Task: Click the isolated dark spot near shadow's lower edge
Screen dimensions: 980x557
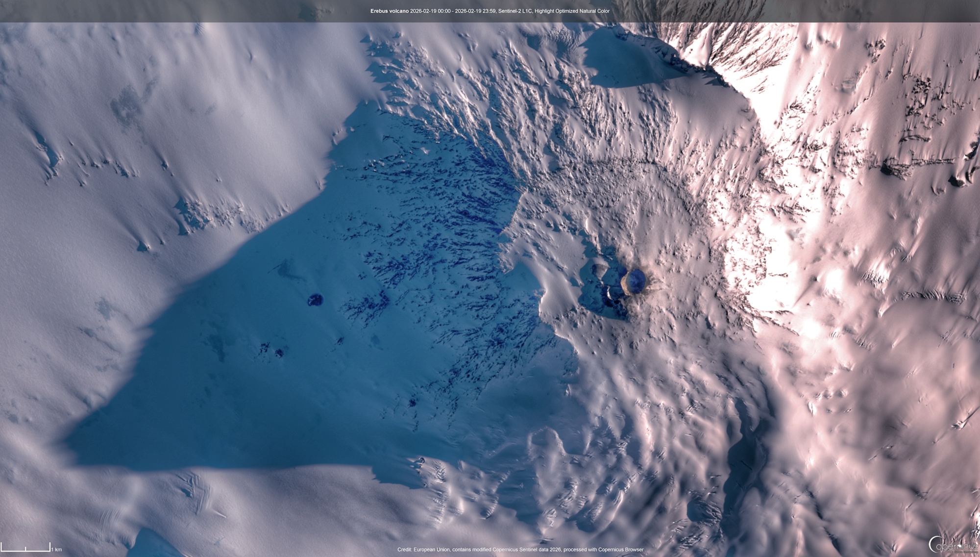Action: tap(412, 403)
